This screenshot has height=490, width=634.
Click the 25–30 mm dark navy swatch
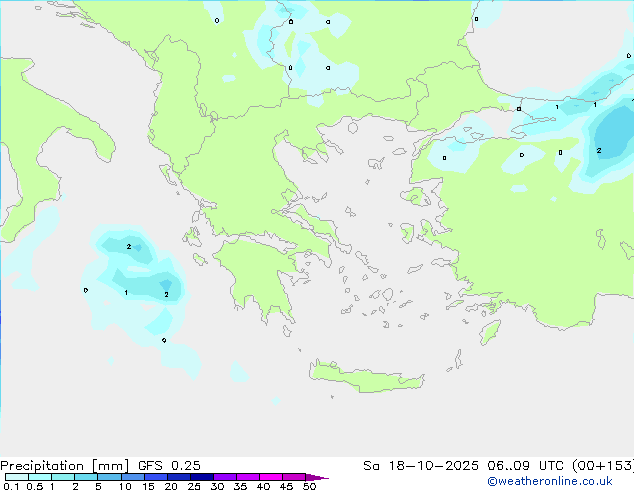[201, 477]
